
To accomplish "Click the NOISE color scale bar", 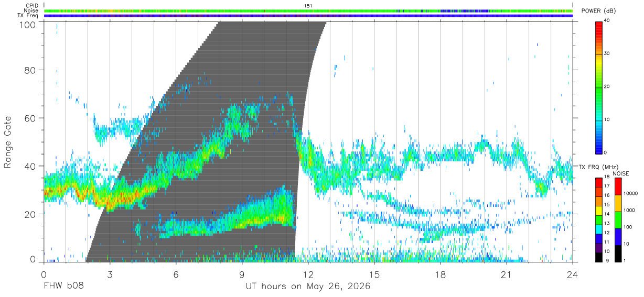I will [618, 219].
